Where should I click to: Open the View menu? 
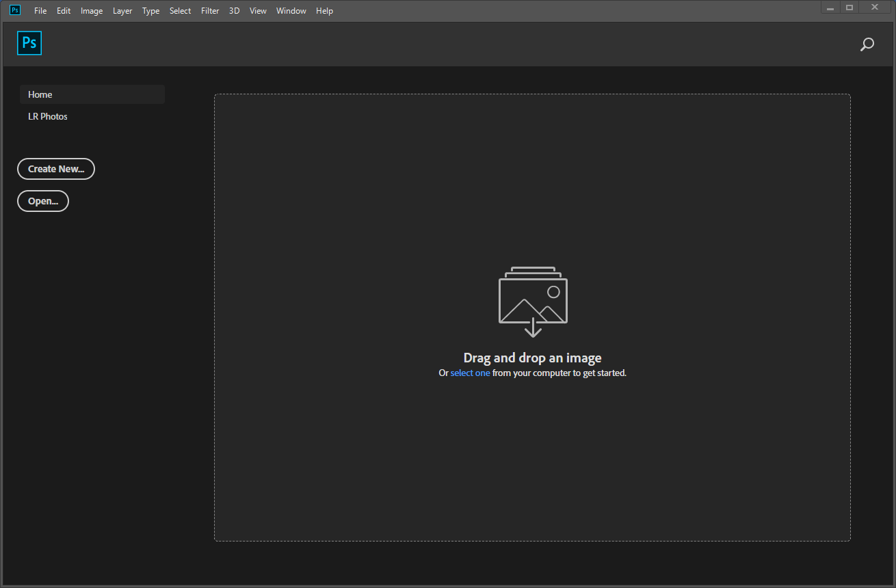[x=258, y=10]
